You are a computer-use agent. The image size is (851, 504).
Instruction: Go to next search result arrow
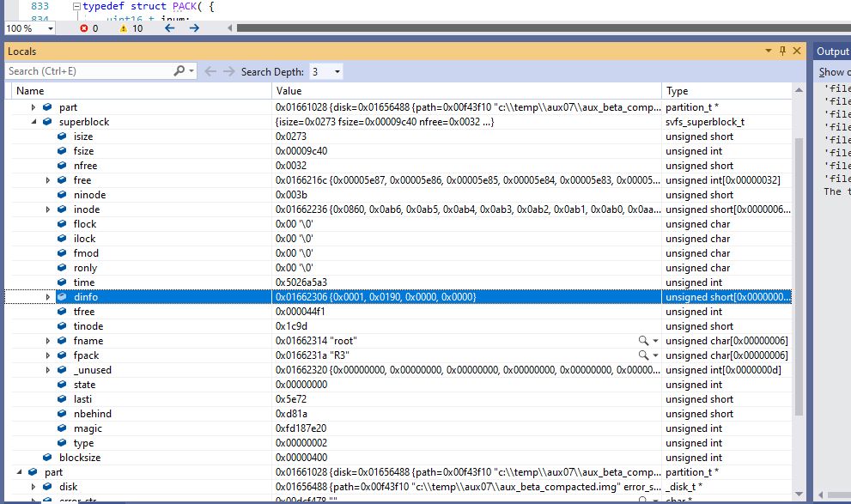[x=228, y=71]
